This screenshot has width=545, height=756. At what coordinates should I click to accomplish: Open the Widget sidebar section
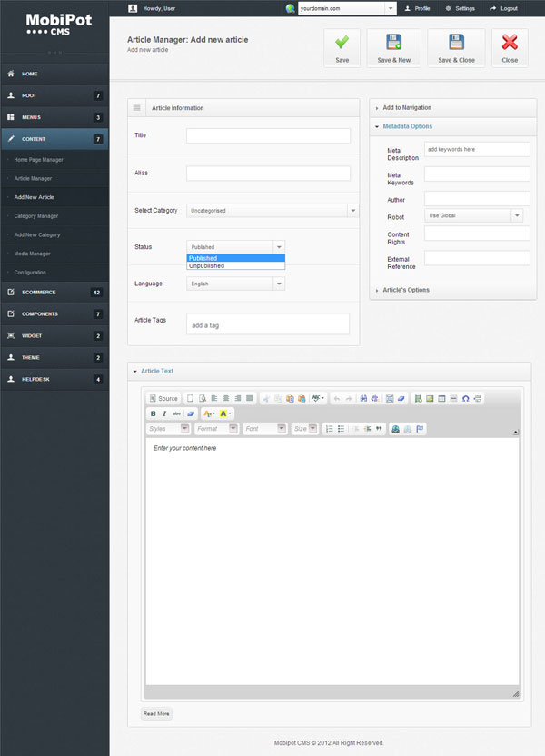click(x=54, y=335)
